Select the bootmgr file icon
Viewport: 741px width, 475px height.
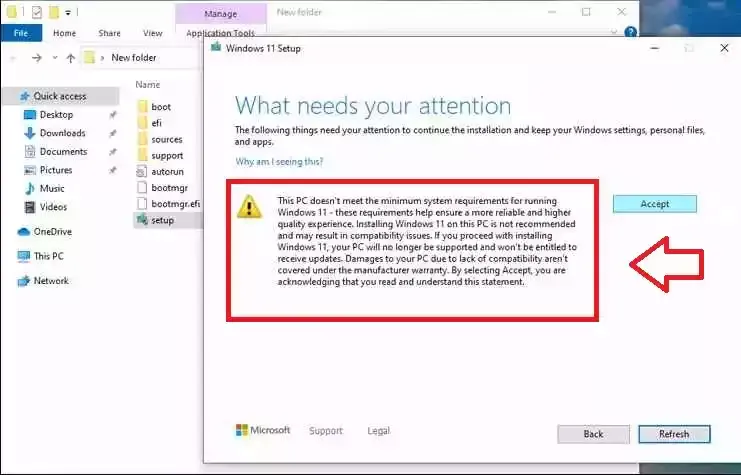pyautogui.click(x=142, y=188)
